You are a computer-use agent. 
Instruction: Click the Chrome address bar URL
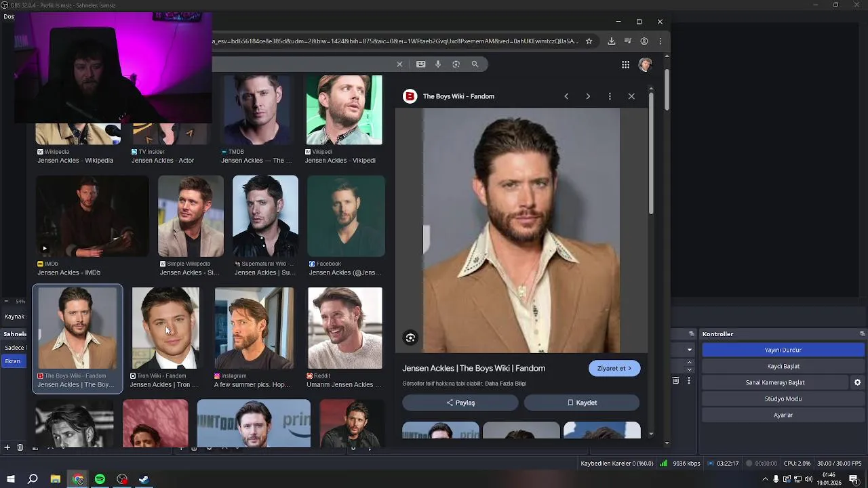pos(396,41)
